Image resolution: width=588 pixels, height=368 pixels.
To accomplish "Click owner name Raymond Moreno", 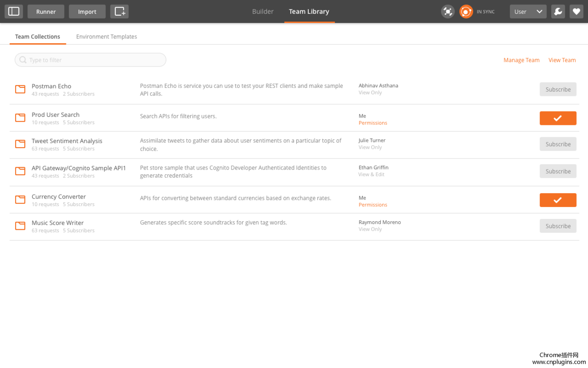I will pos(380,222).
